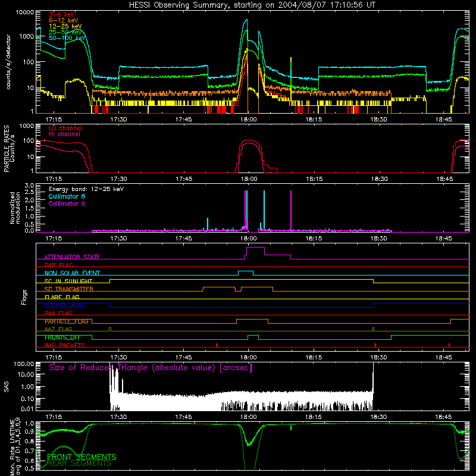This screenshot has height=476, width=476.
Task: Click the HI channel legend label
Action: coord(64,134)
